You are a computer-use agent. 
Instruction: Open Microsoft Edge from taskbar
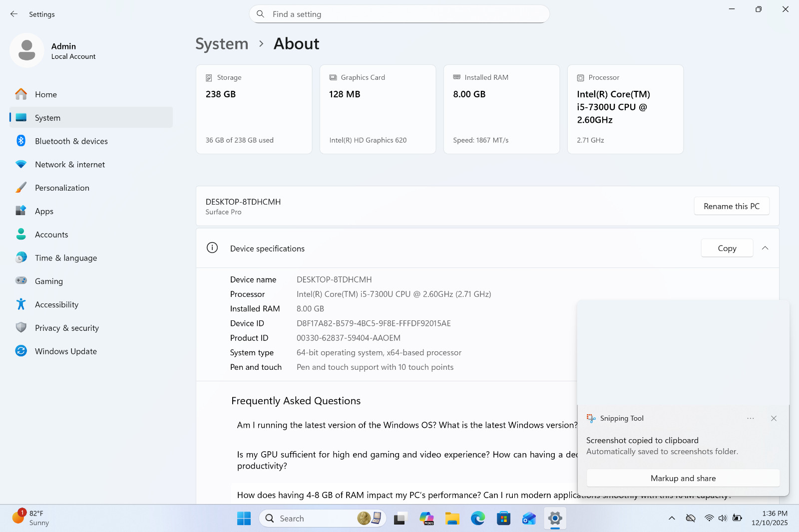478,519
